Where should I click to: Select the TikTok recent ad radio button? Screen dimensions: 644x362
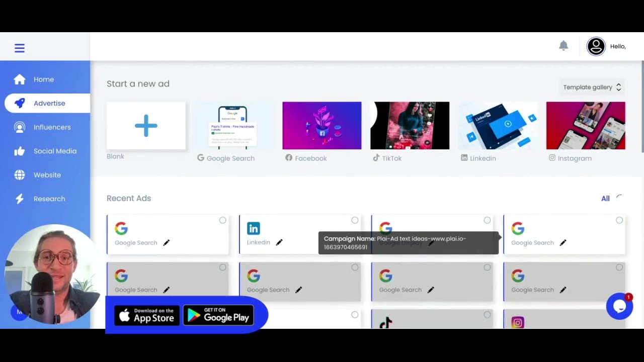click(487, 315)
